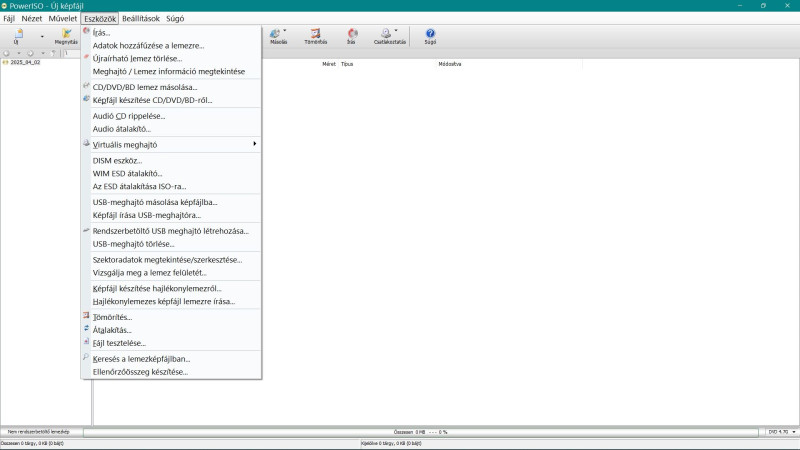
Task: Click the Írás (burn) toolbar icon
Action: [352, 36]
